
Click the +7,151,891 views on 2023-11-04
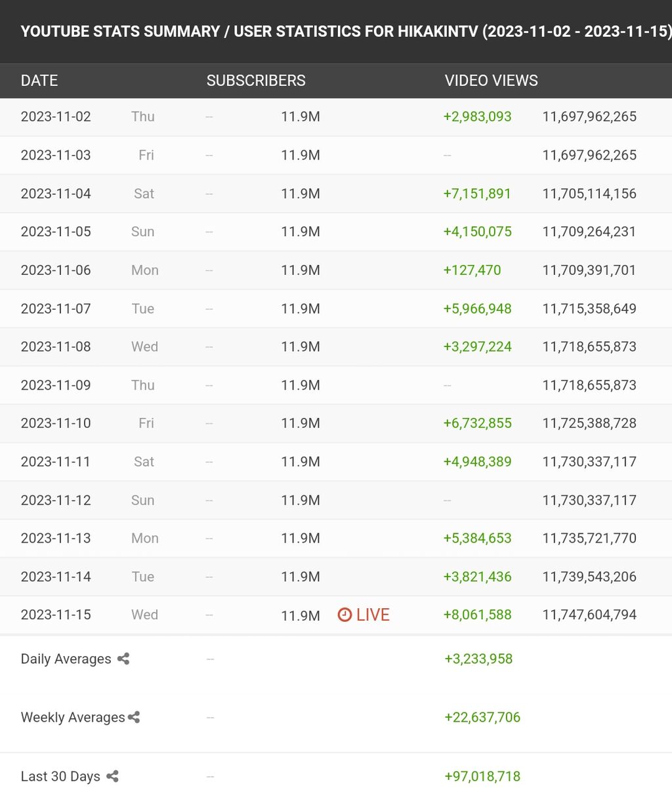[477, 194]
